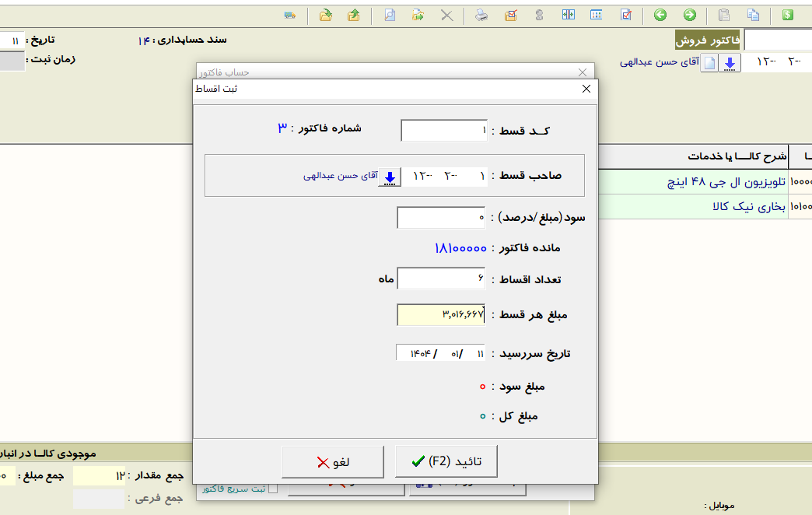The width and height of the screenshot is (812, 515).
Task: Click the magnifier search document toolbar icon
Action: pyautogui.click(x=390, y=15)
